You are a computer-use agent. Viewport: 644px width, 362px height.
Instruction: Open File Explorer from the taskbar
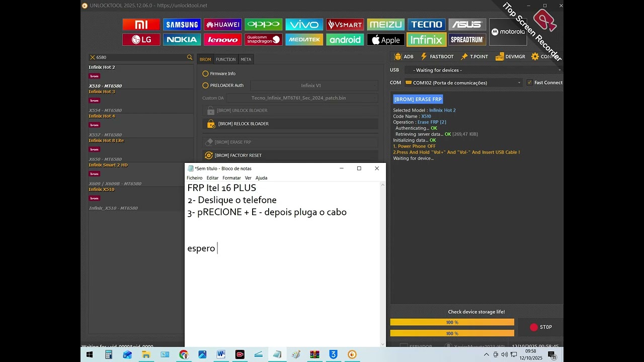coord(146,354)
